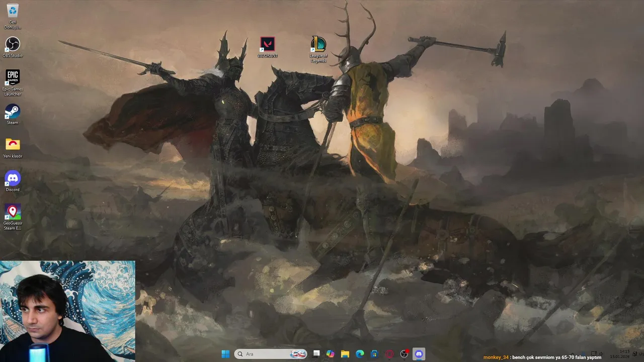
Task: Open the OBS Studio desktop shortcut
Action: pos(13,47)
